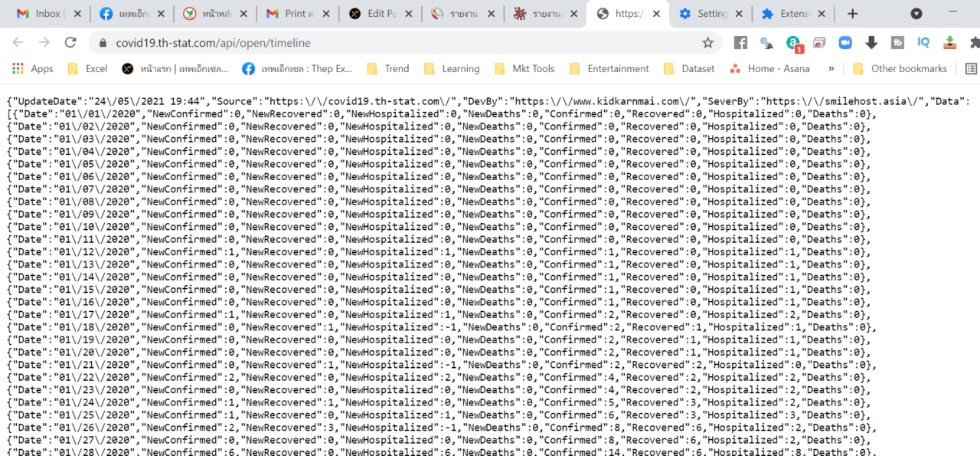Open the Facebook extension
This screenshot has width=980, height=456.
(x=740, y=42)
